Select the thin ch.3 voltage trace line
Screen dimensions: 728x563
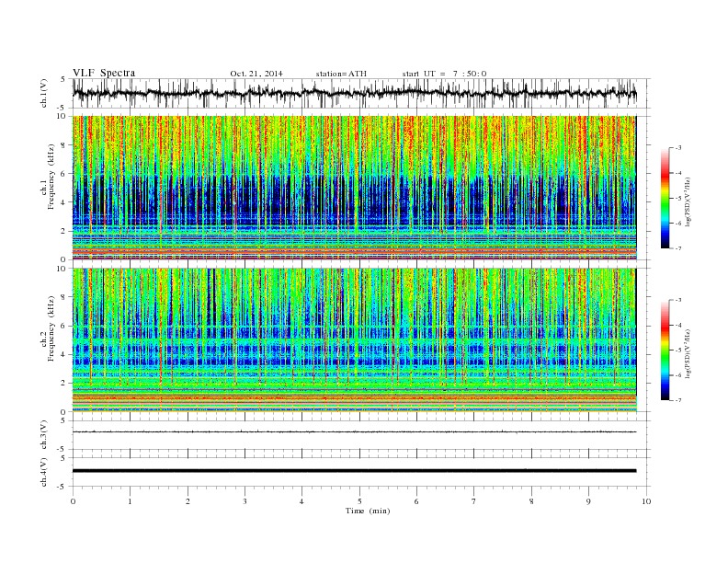coord(355,432)
